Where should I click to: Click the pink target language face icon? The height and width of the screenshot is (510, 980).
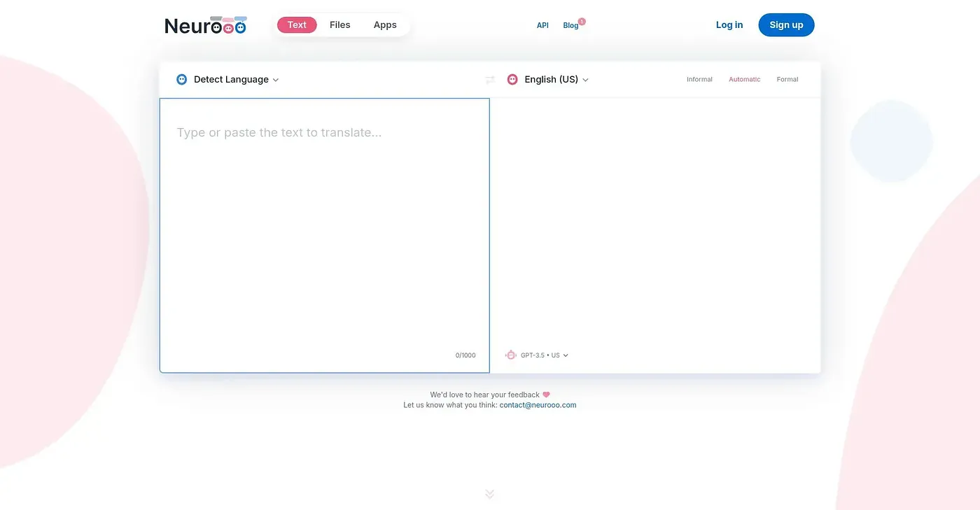[512, 80]
